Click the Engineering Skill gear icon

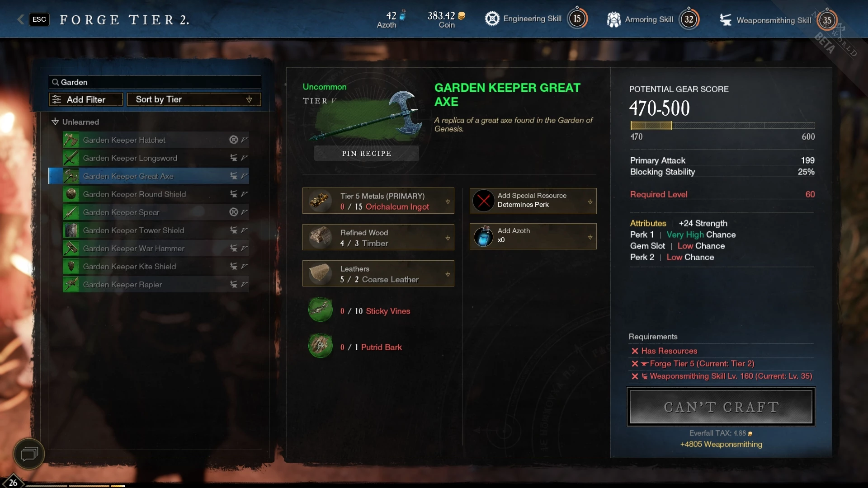point(492,19)
